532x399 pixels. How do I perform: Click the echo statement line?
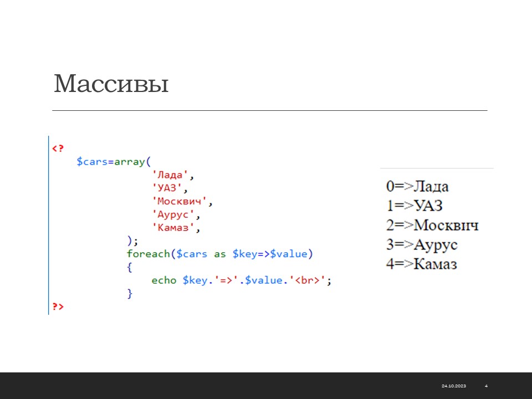(x=241, y=280)
